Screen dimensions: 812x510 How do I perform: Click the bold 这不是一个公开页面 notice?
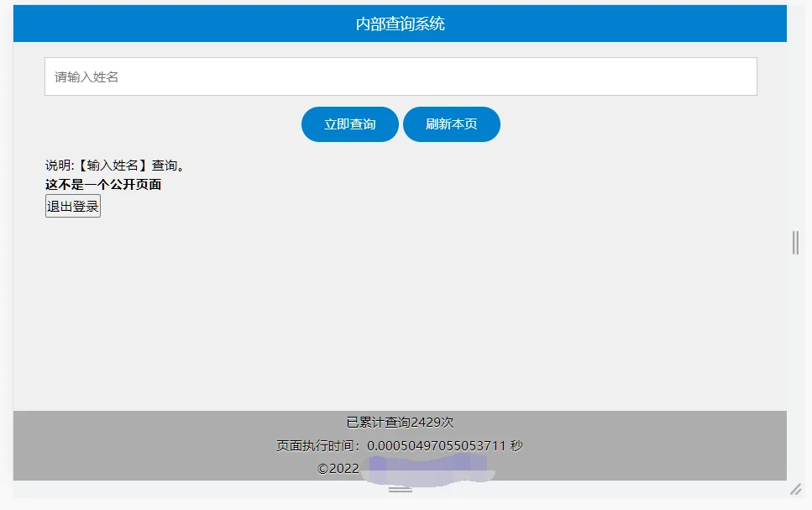point(103,185)
